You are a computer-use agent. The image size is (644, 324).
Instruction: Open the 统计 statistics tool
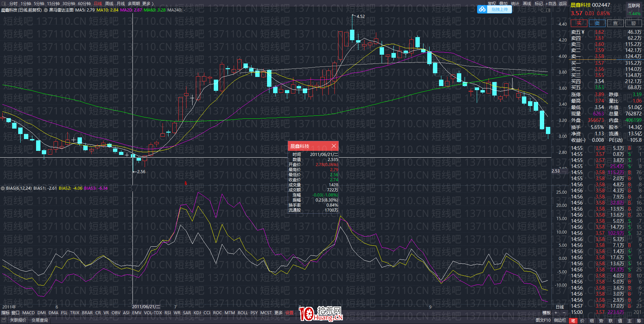[515, 4]
